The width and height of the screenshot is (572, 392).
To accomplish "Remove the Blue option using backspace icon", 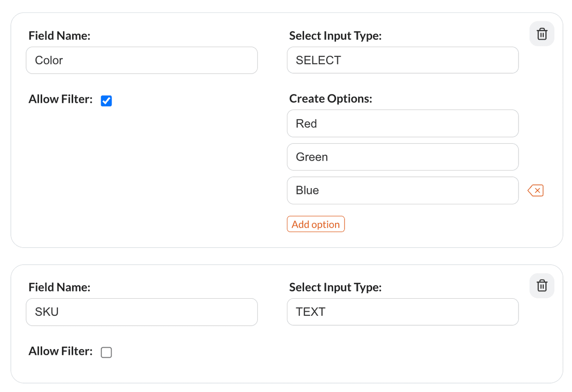I will click(x=535, y=191).
